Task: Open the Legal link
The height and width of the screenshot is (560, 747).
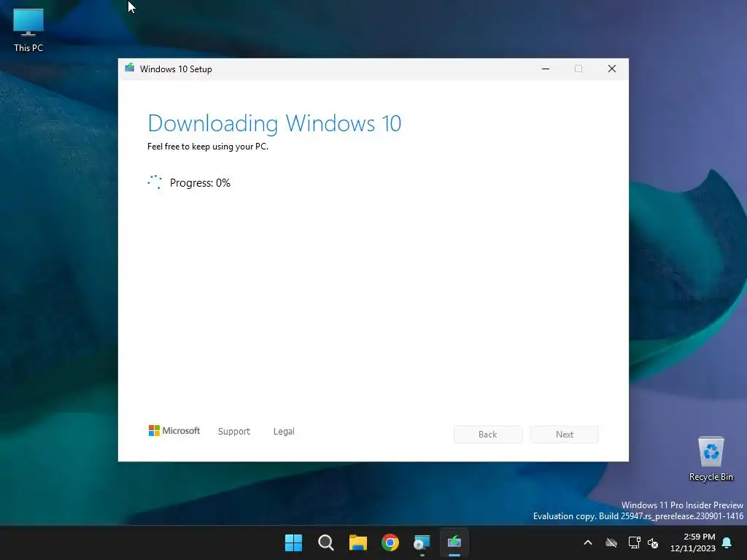Action: [284, 431]
